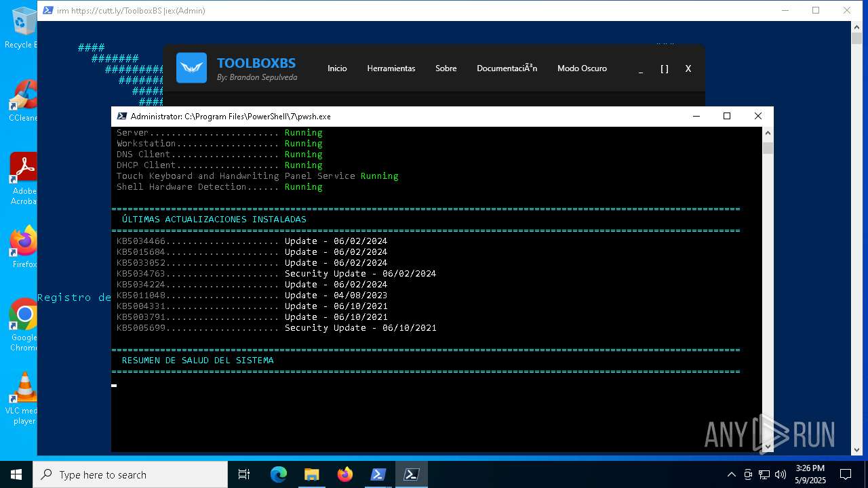Open the Google Chrome desktop shortcut
The image size is (868, 488).
[23, 325]
